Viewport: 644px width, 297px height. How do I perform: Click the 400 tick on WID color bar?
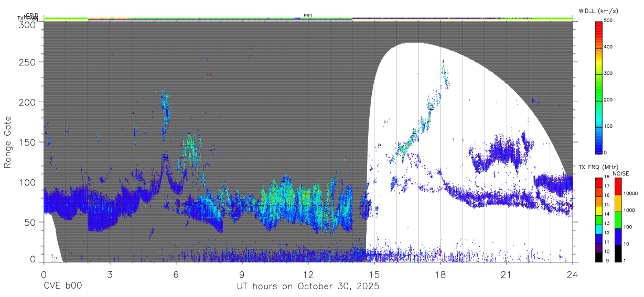(608, 47)
